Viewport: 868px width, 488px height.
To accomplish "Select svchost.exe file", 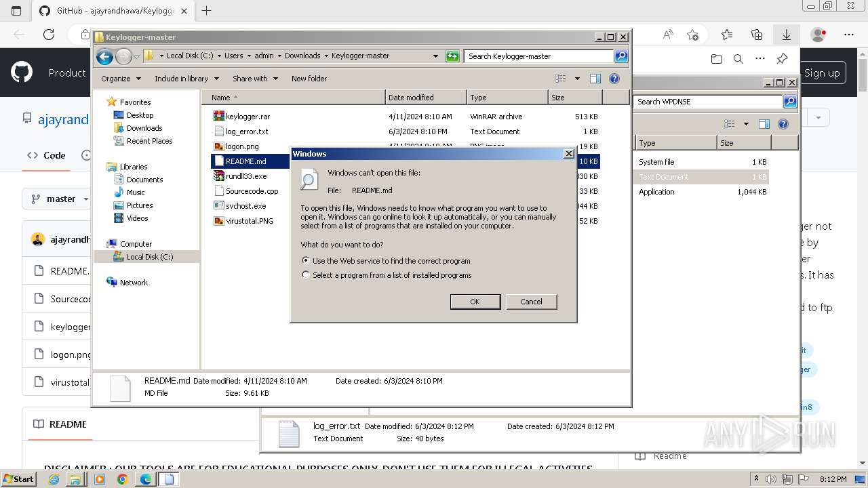I will 245,206.
